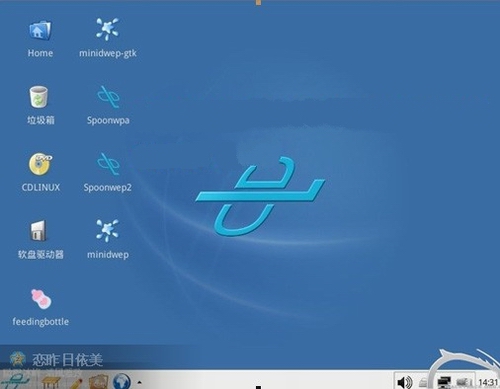This screenshot has width=500, height=389.
Task: Select the "CDLINUX" icon label
Action: pos(41,187)
